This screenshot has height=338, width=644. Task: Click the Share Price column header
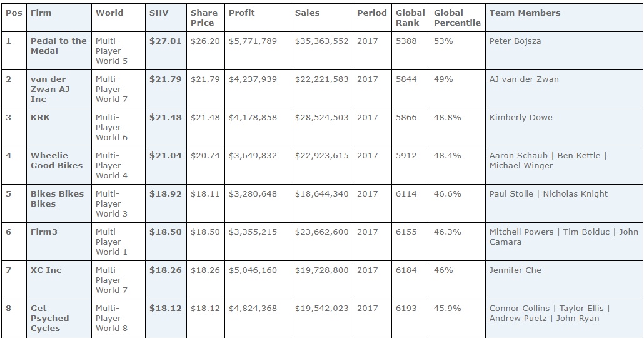pyautogui.click(x=204, y=18)
